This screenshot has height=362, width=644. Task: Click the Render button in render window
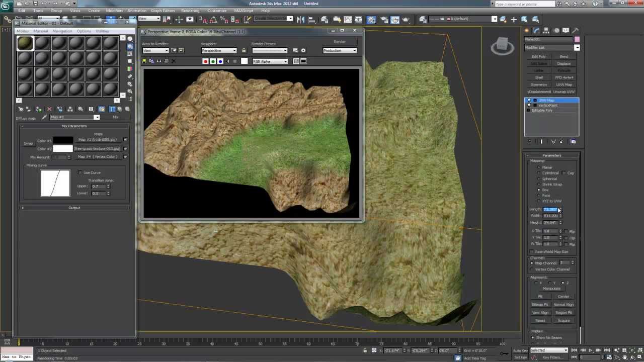(x=340, y=42)
